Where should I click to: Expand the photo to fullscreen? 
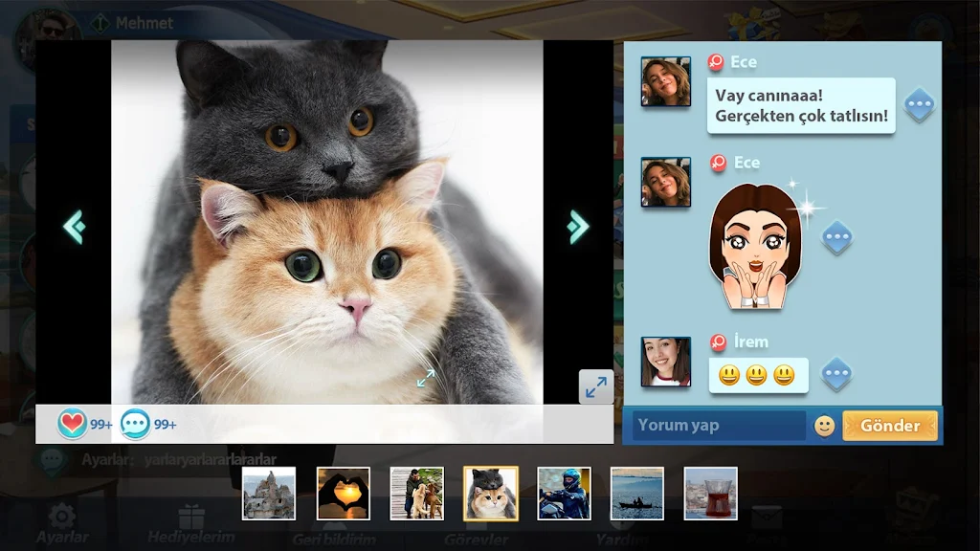coord(595,386)
